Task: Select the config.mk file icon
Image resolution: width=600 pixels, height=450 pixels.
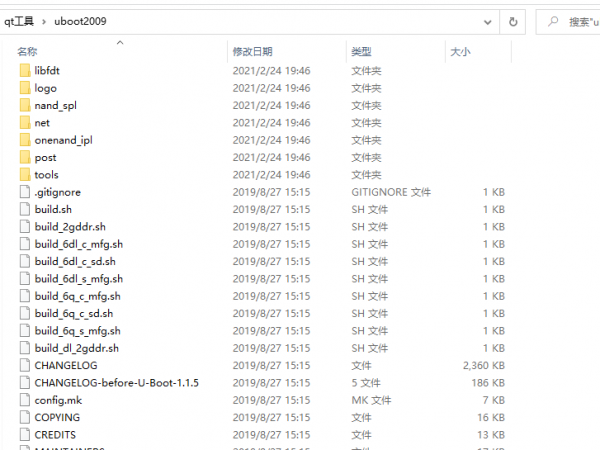Action: tap(25, 400)
